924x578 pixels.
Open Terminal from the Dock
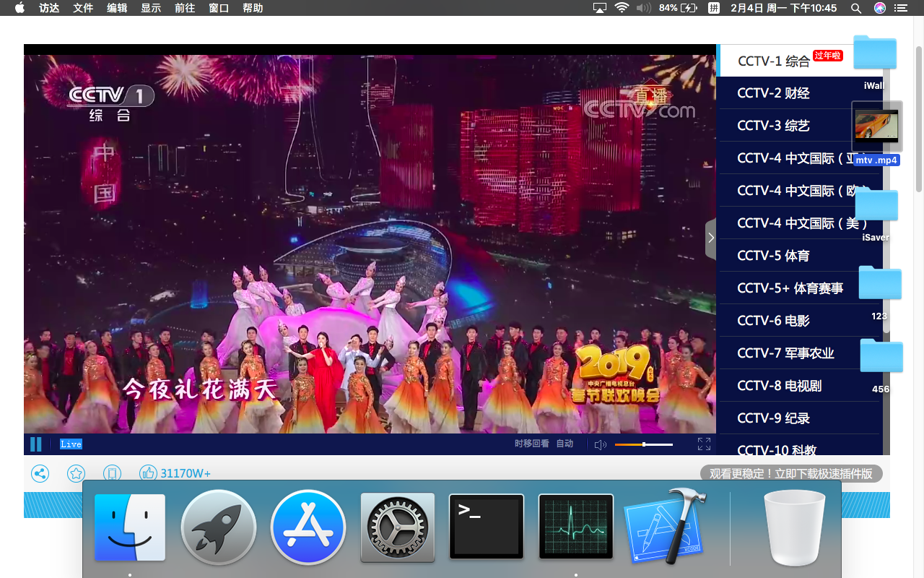tap(487, 527)
